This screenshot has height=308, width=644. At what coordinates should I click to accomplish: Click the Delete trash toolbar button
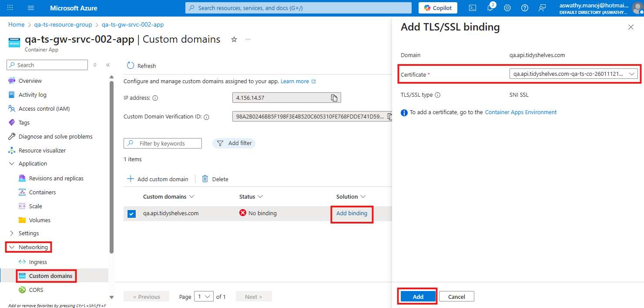(x=215, y=179)
